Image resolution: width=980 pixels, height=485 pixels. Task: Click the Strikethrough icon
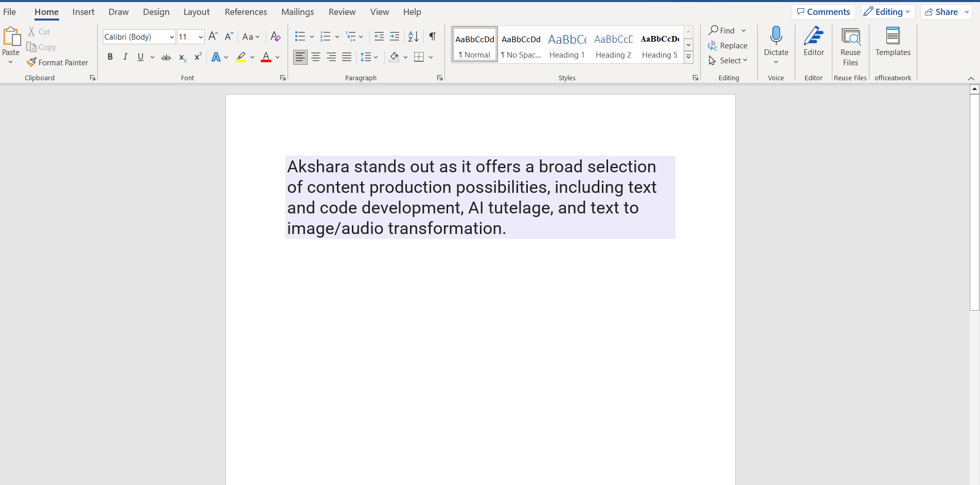pos(166,58)
